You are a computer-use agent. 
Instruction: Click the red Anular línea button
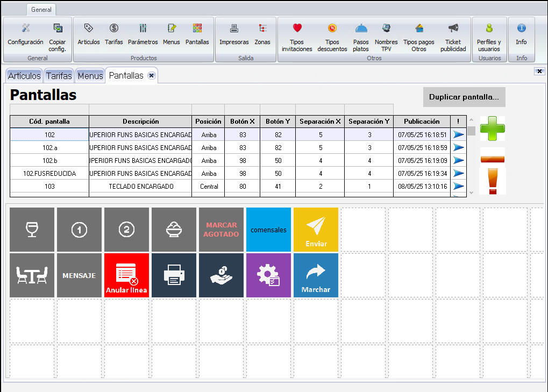coord(126,275)
